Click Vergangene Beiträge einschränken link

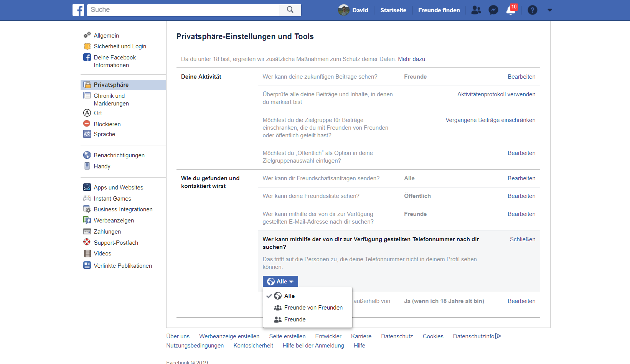(x=490, y=120)
